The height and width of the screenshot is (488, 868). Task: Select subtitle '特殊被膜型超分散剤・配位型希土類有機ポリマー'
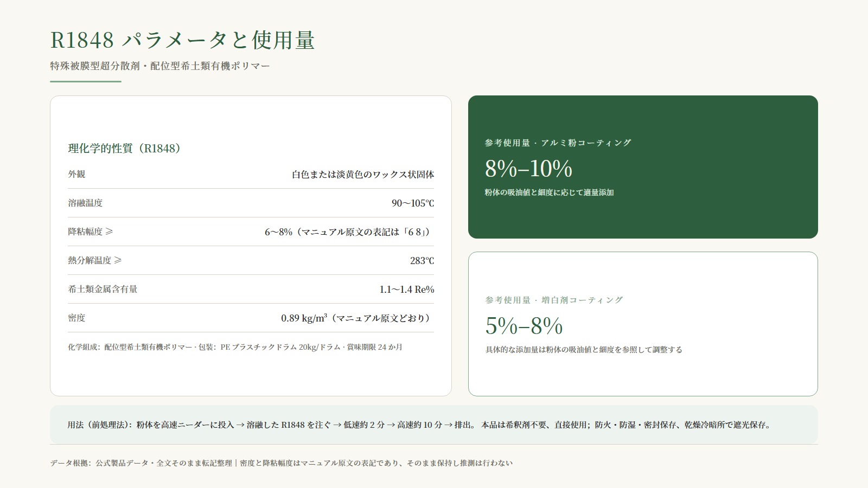(x=160, y=66)
